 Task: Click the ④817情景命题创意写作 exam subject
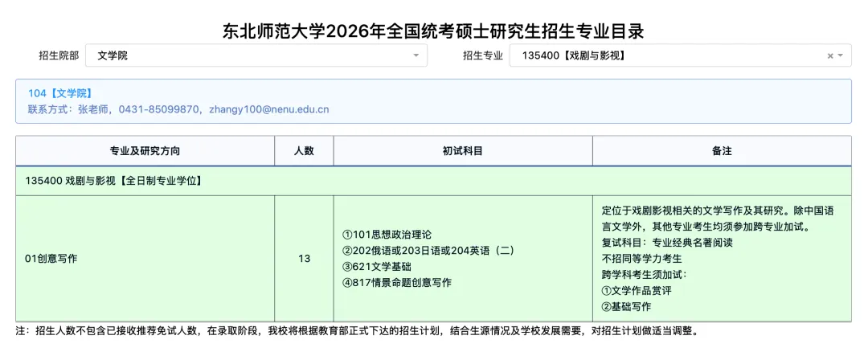[397, 282]
